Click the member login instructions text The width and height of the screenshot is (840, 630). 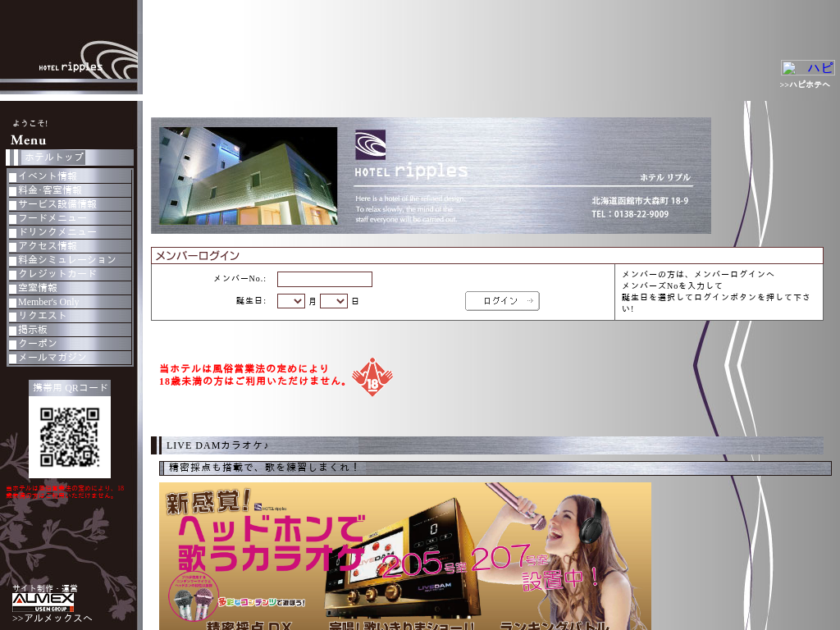(x=715, y=291)
